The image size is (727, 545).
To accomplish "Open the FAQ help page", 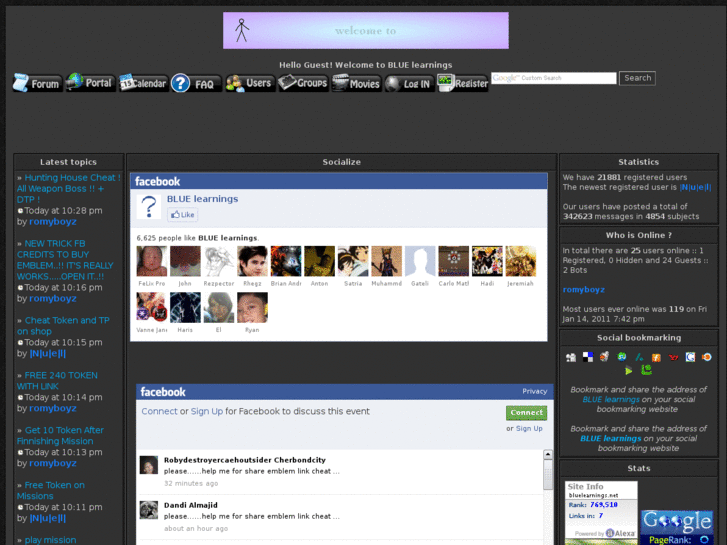I will pyautogui.click(x=196, y=83).
